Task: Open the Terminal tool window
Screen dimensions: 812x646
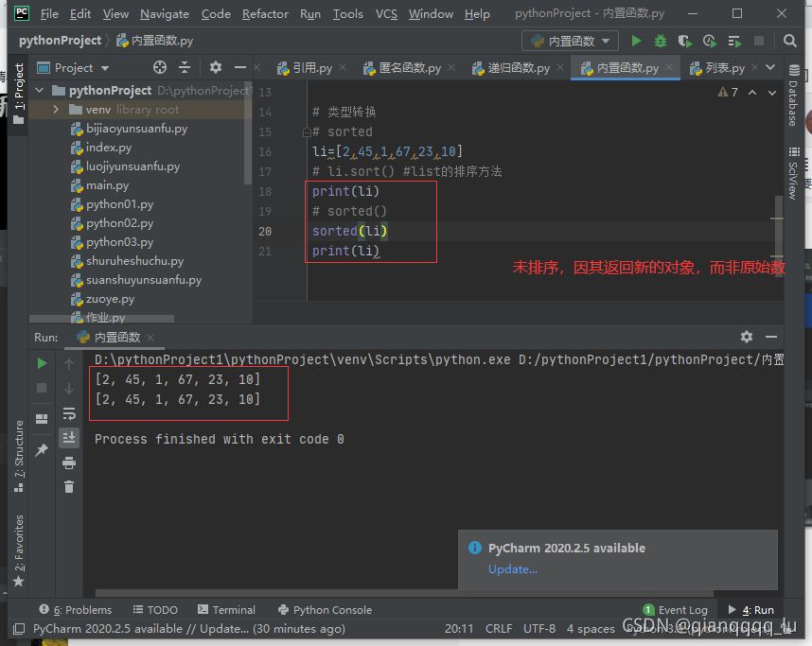Action: pos(226,610)
